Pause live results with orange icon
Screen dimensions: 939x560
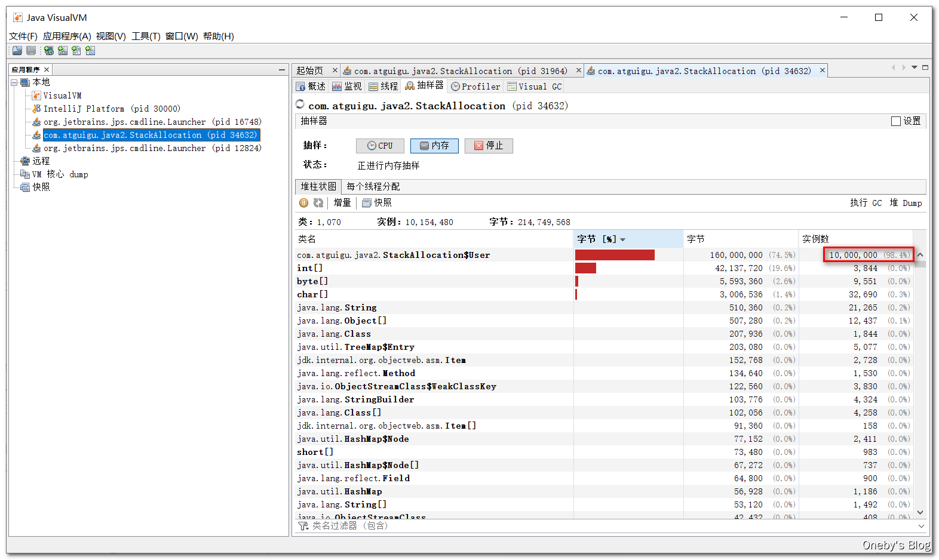pos(304,203)
